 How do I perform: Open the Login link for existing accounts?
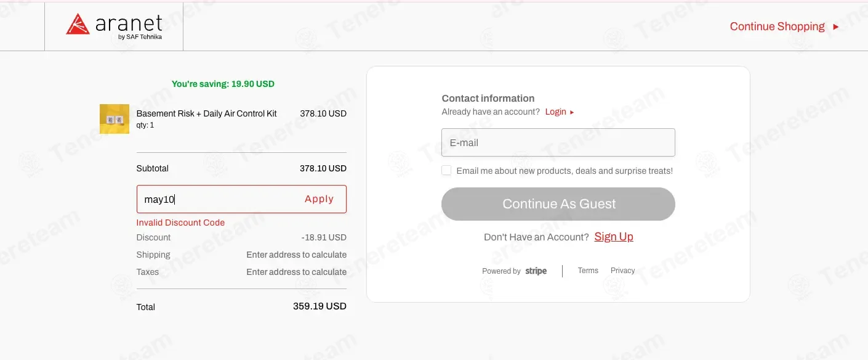pyautogui.click(x=555, y=112)
